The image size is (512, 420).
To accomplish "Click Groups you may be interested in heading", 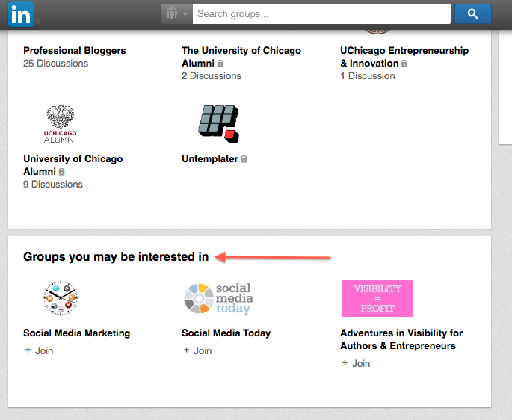I will (116, 256).
